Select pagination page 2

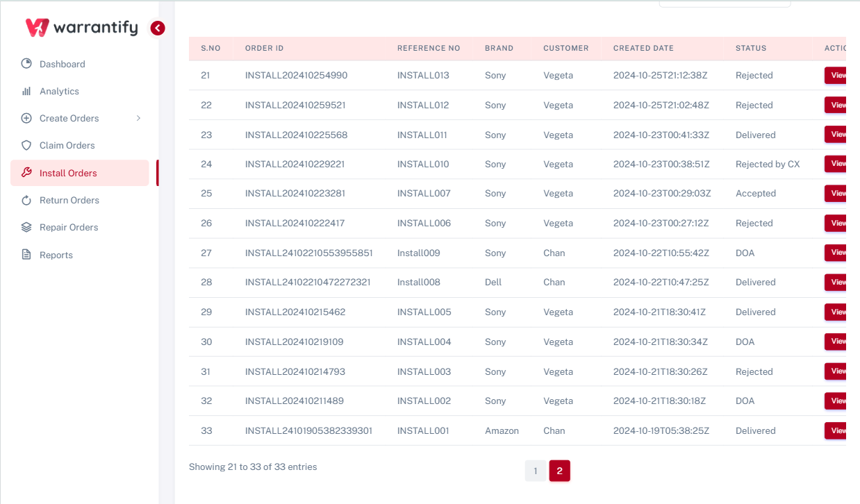point(559,471)
